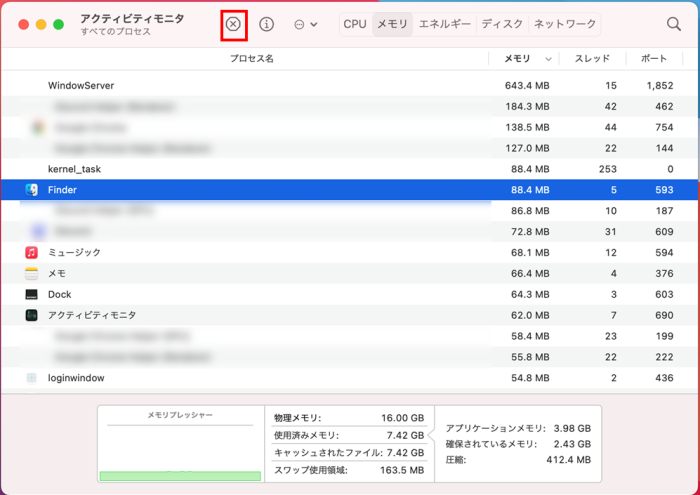Switch to the CPU tab

coord(355,24)
